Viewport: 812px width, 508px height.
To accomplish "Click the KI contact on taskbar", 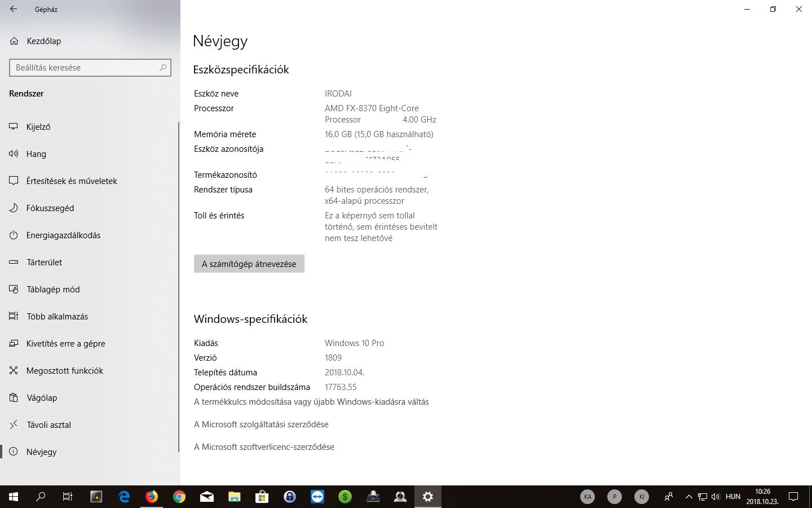I will click(x=642, y=497).
